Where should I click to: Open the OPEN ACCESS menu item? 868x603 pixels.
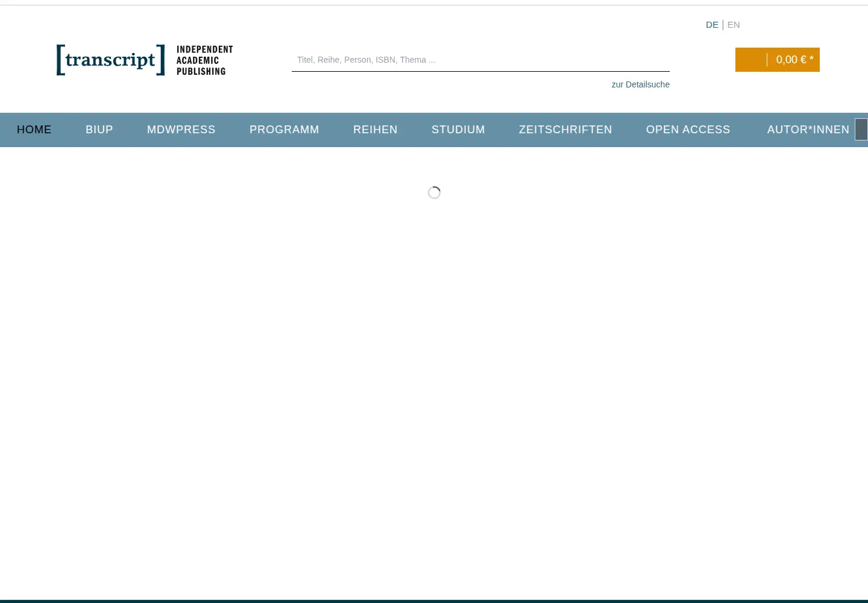[x=688, y=130]
